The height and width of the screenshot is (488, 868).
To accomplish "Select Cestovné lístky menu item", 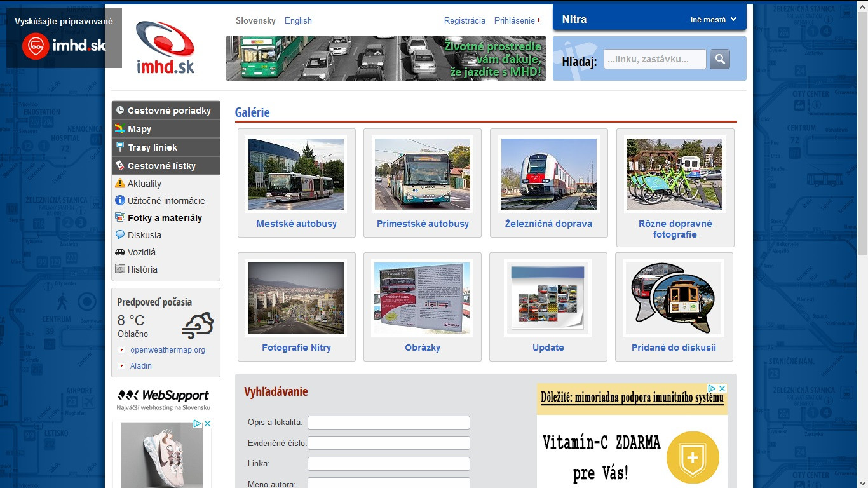I will 161,166.
